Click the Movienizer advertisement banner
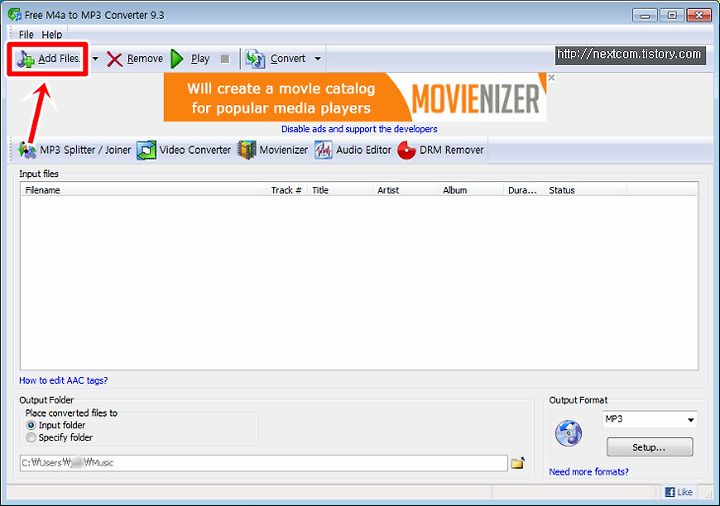 tap(355, 97)
